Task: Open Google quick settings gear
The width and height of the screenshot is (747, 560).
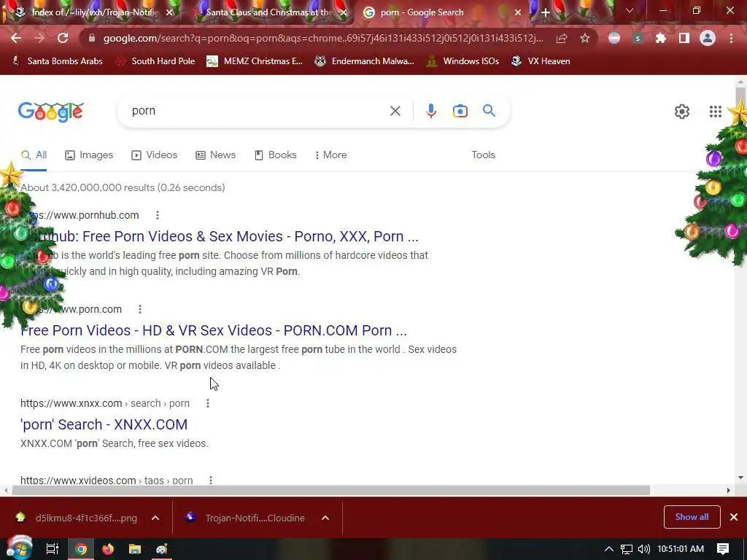Action: 682,112
